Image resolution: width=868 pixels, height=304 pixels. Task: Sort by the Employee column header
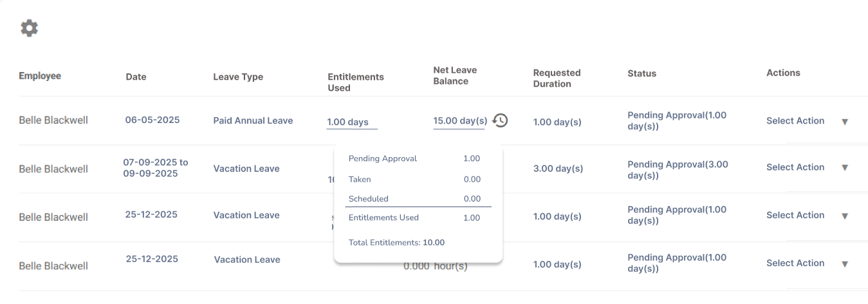pyautogui.click(x=40, y=76)
